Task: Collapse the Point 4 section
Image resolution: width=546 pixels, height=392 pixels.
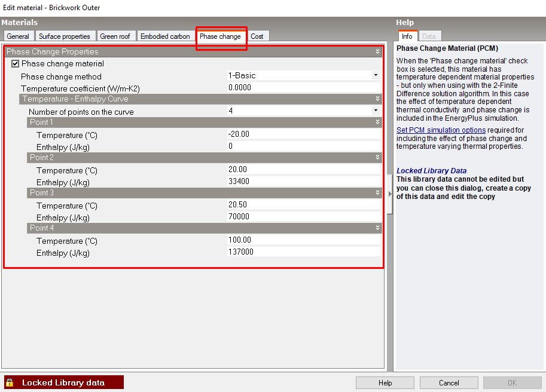Action: tap(378, 228)
